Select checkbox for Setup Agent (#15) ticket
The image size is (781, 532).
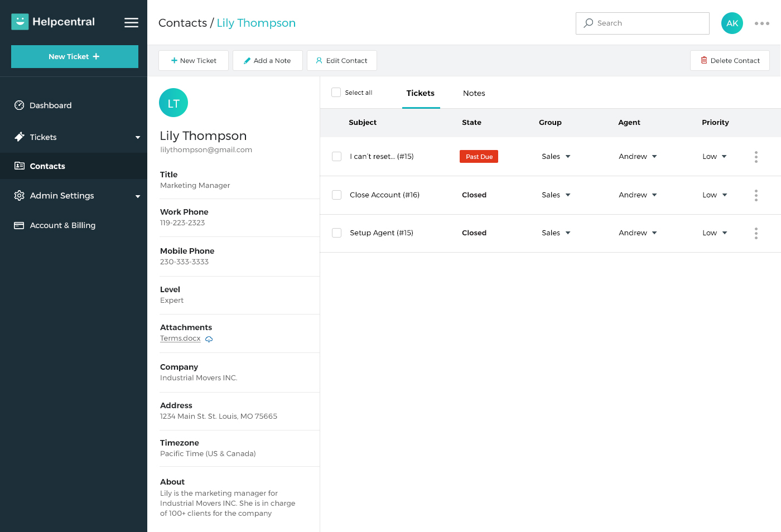pos(337,233)
